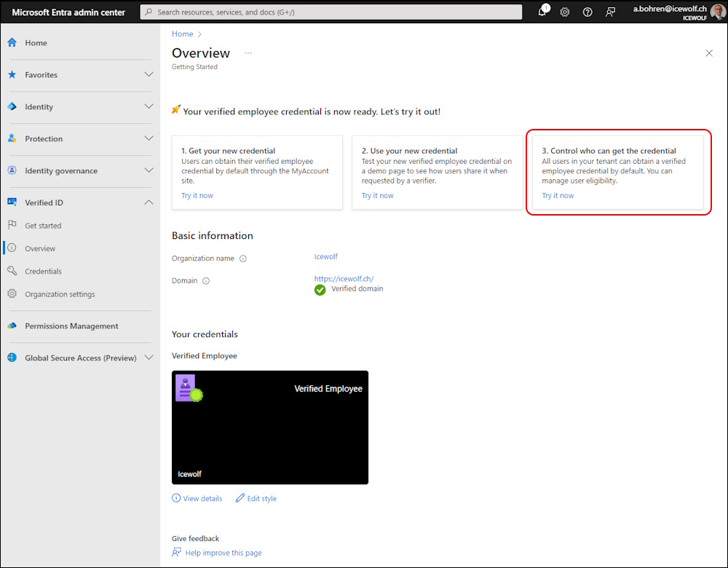This screenshot has height=568, width=728.
Task: Click the Identity governance label
Action: point(61,171)
